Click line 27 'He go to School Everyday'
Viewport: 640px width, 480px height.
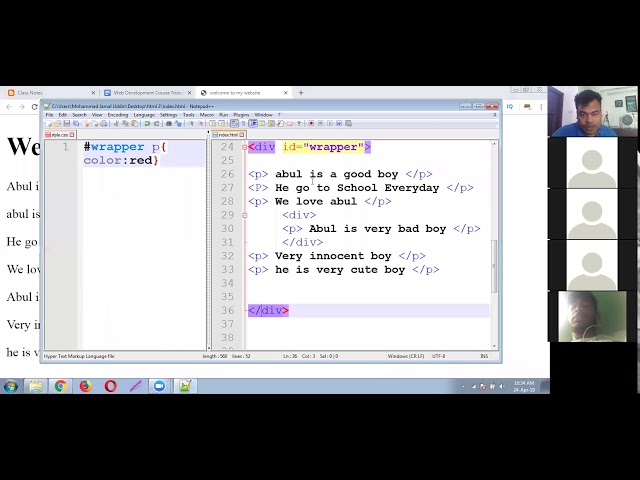(357, 188)
